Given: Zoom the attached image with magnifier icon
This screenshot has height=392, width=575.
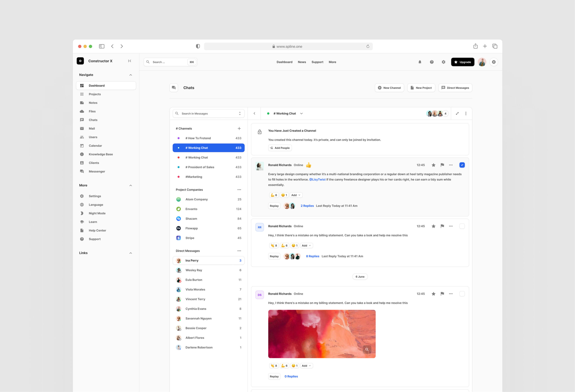Looking at the screenshot, I should (367, 349).
